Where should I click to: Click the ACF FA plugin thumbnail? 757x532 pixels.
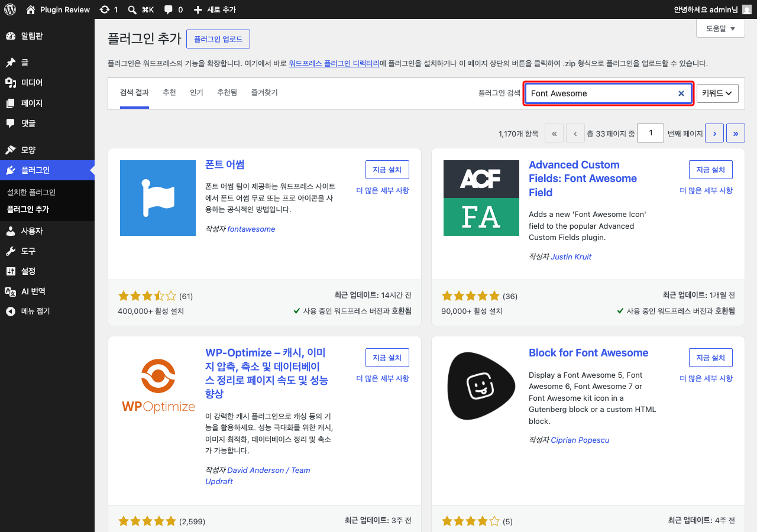tap(481, 198)
